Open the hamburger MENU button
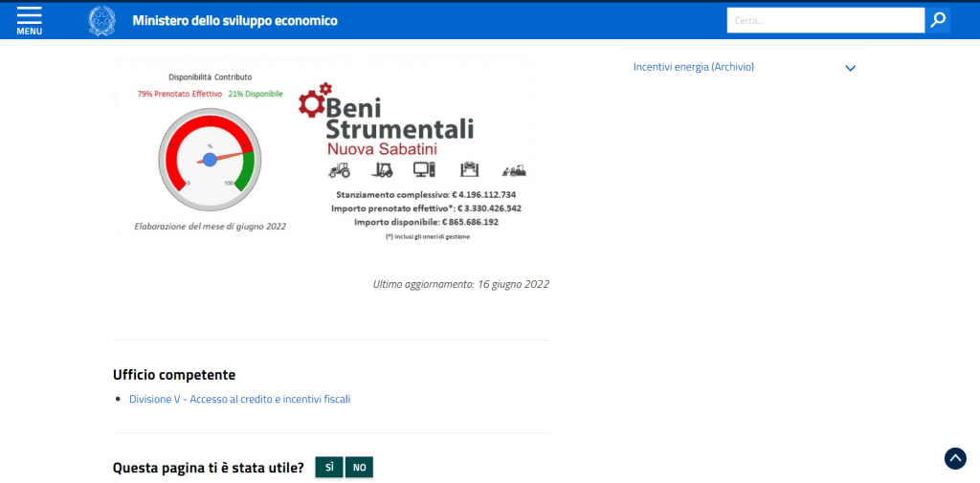The image size is (980, 483). 30,21
